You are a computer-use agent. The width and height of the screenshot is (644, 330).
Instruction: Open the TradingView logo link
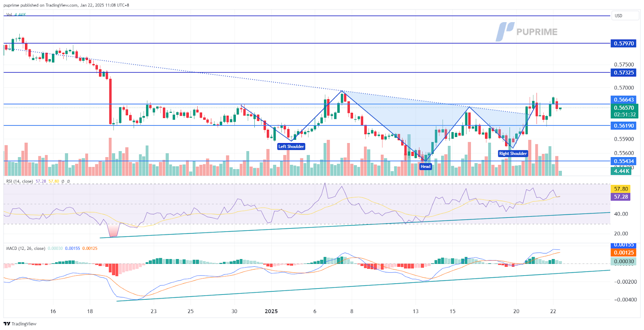click(x=20, y=324)
